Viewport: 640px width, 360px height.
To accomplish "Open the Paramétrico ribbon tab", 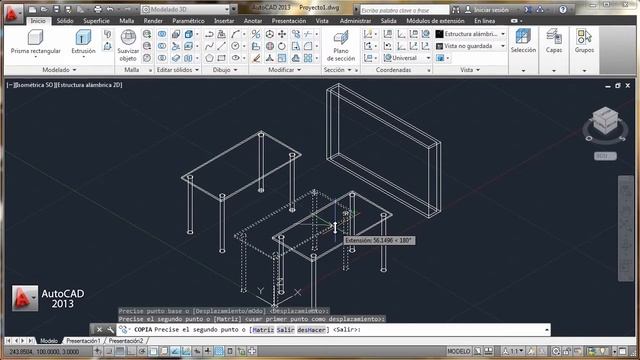I will tap(188, 21).
